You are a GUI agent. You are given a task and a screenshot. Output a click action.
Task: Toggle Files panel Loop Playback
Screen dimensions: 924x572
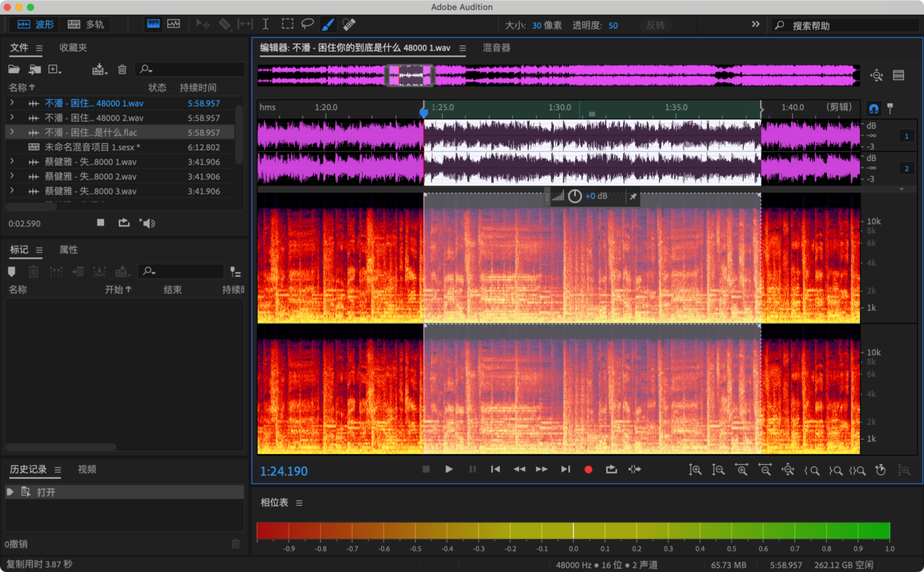[x=123, y=223]
